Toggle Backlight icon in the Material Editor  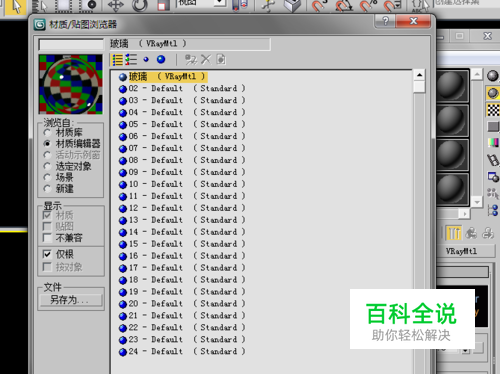pos(493,93)
